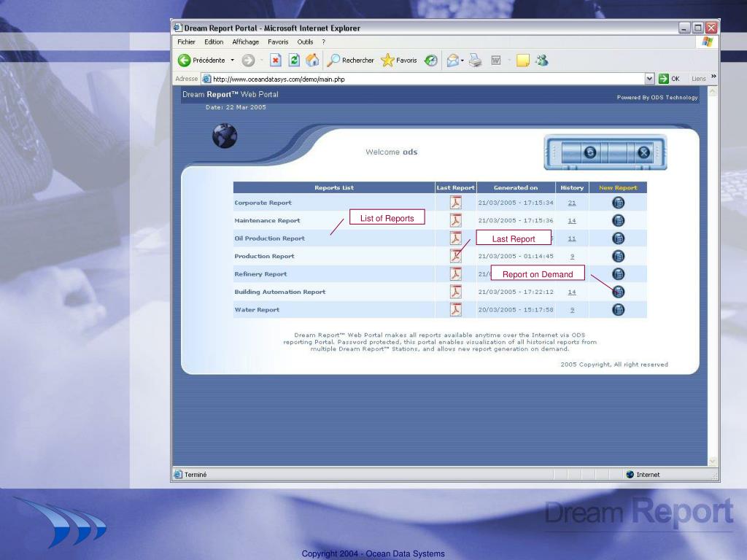Viewport: 747px width, 560px height.
Task: Refresh the page in toolbar
Action: (x=294, y=60)
